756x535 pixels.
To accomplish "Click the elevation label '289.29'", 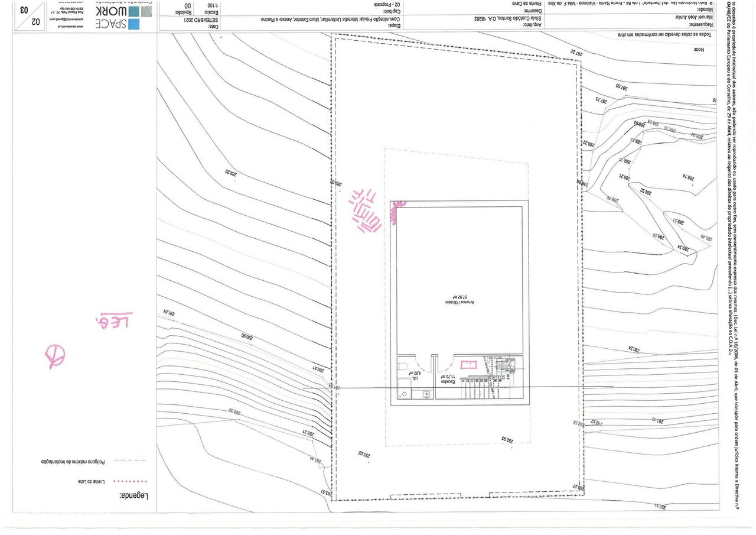I will pos(230,173).
